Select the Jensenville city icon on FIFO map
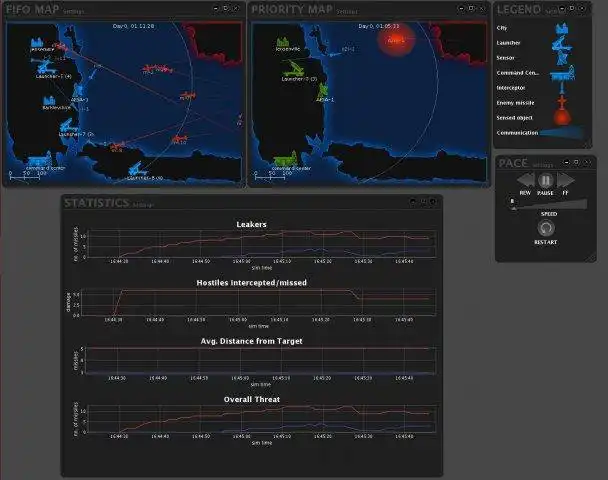 coord(37,42)
